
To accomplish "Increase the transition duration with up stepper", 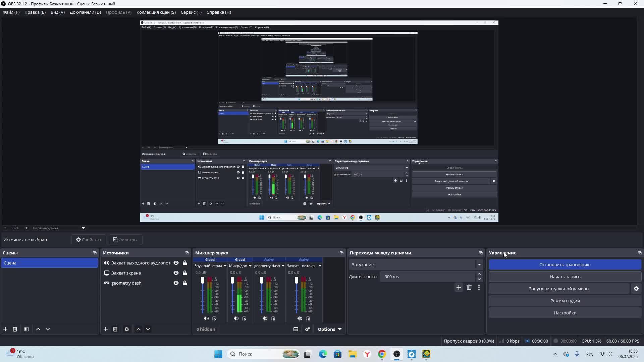I will (479, 274).
